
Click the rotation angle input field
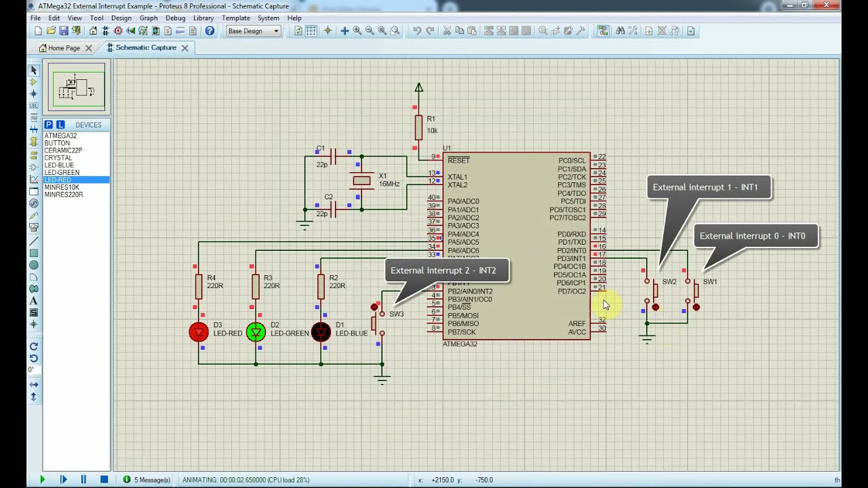coord(33,370)
